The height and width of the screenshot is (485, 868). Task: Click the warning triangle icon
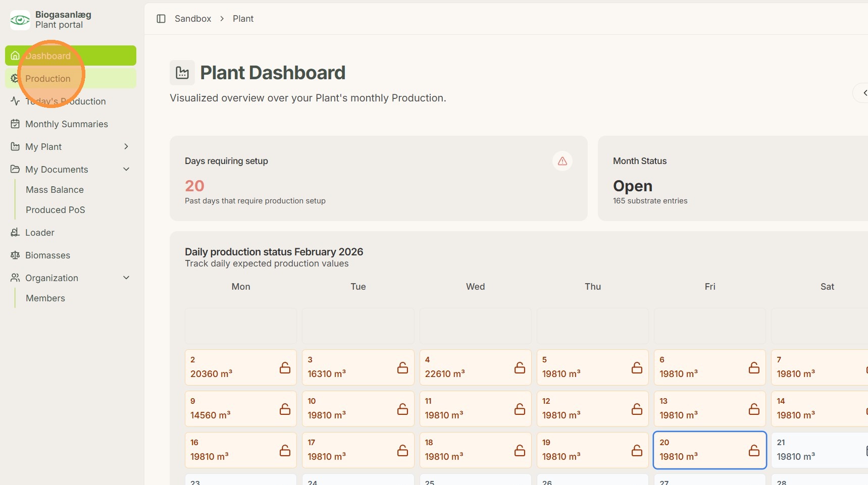(562, 161)
